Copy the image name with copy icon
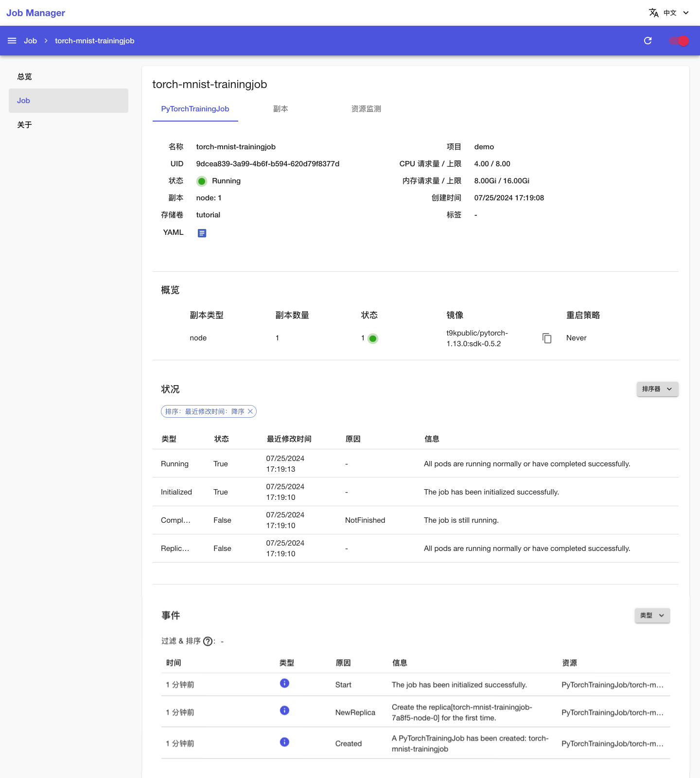The height and width of the screenshot is (778, 700). 547,338
